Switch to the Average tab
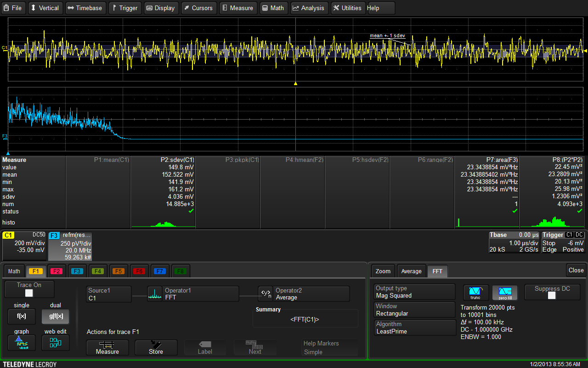This screenshot has width=588, height=368. point(411,271)
